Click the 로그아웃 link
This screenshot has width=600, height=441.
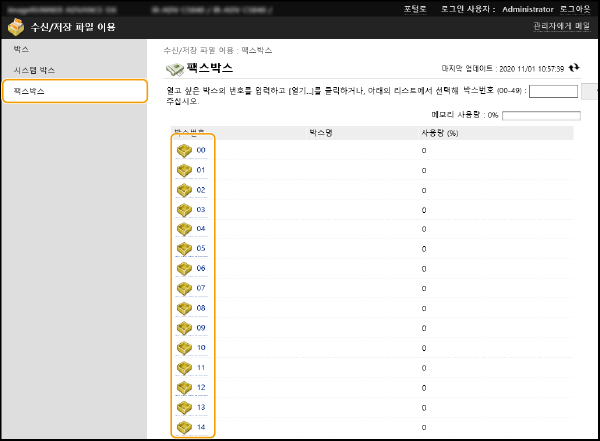point(574,7)
